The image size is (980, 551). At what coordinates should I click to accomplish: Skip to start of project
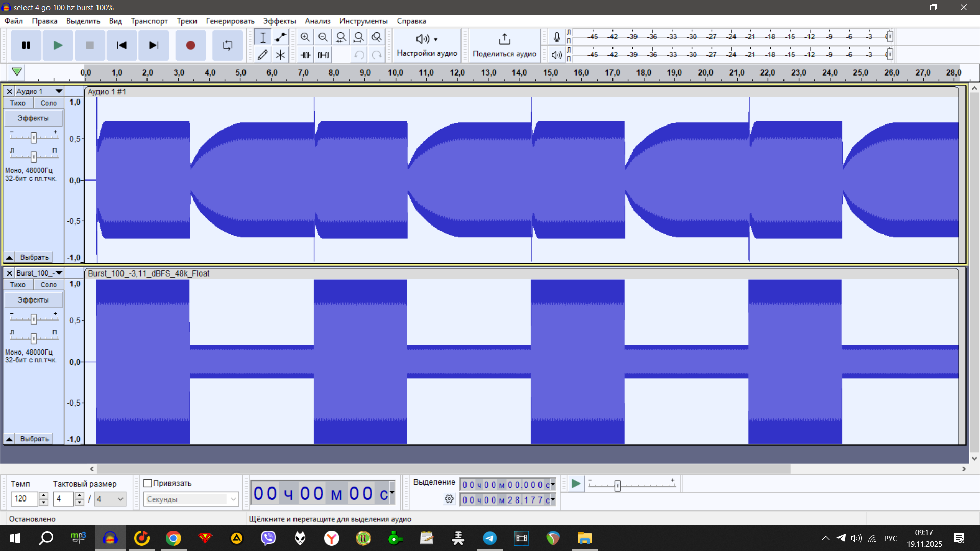click(x=121, y=45)
